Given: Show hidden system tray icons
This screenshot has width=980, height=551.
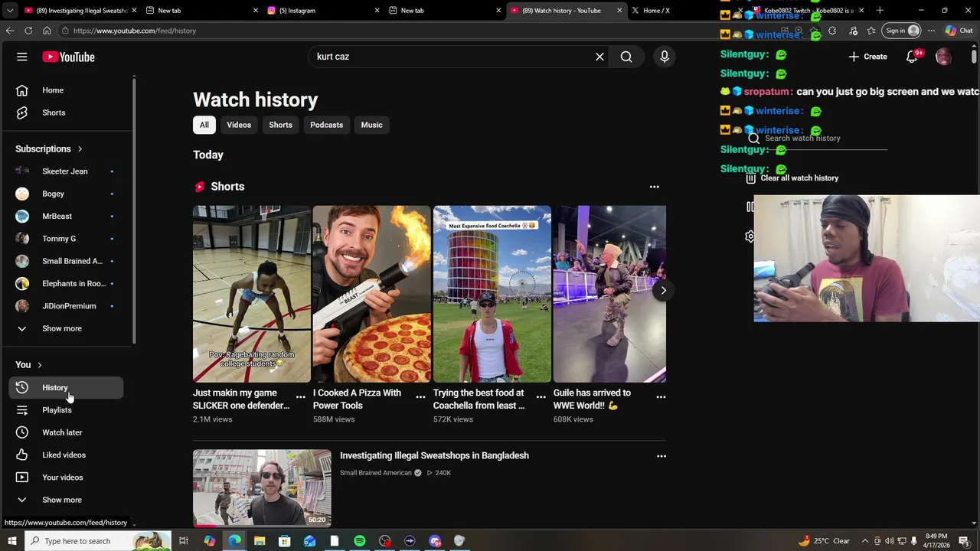Looking at the screenshot, I should [x=865, y=541].
